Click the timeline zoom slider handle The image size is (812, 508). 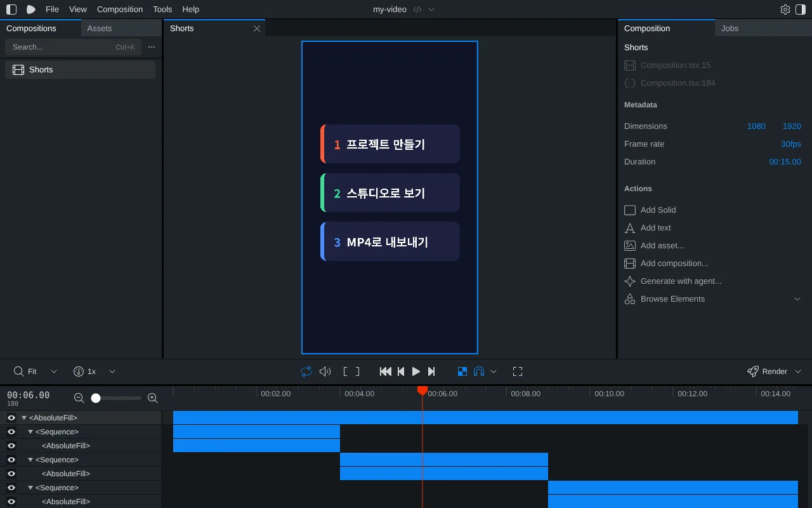coord(96,398)
